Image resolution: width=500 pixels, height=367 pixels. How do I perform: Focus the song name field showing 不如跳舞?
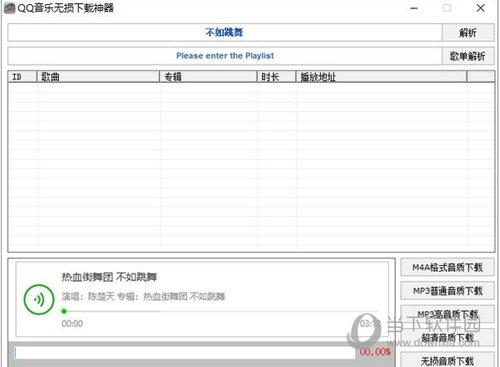(225, 33)
